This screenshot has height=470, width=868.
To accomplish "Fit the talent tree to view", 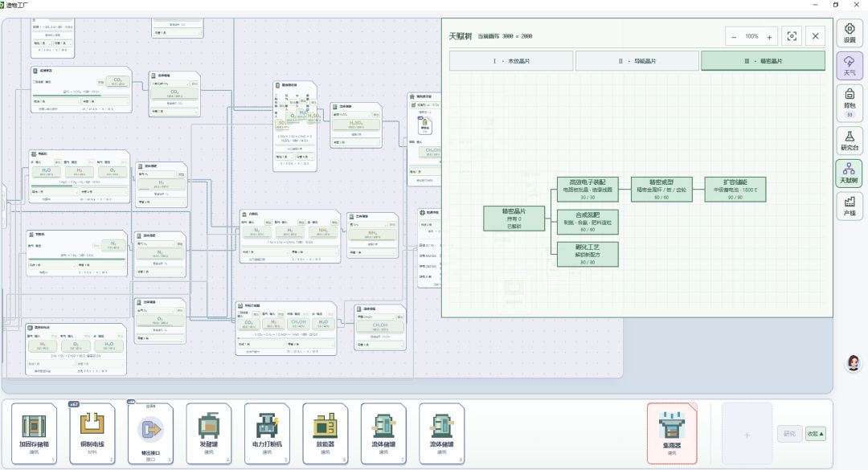I will (x=792, y=36).
